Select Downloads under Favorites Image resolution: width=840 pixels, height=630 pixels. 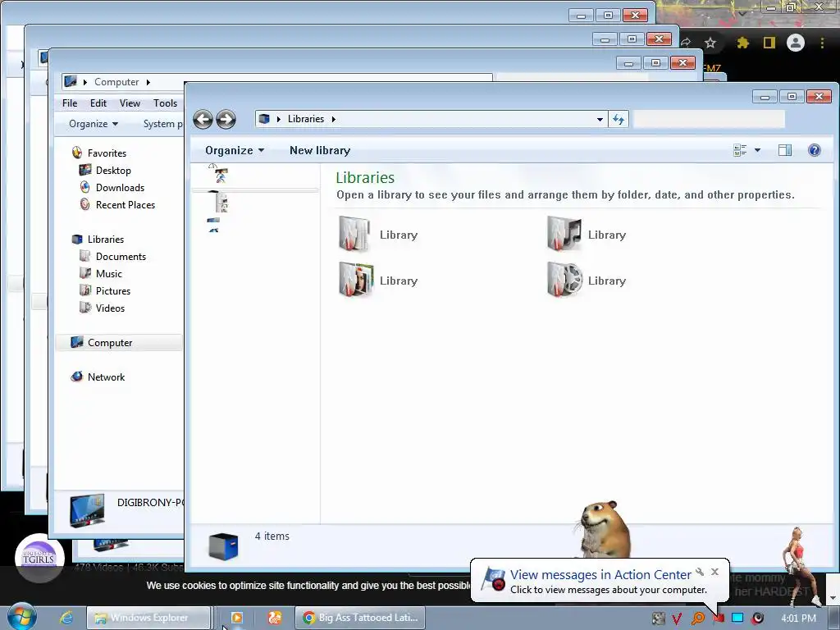[x=120, y=188]
